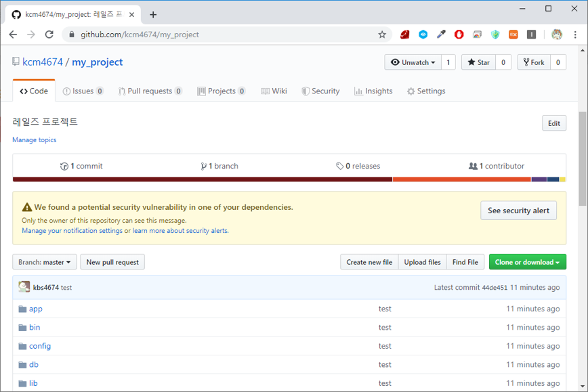Open the repository Settings tab

[x=426, y=91]
